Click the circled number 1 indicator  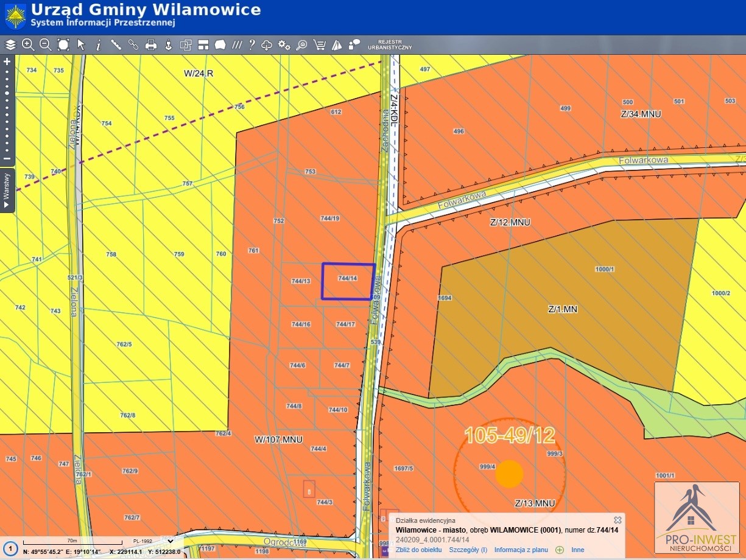9,549
